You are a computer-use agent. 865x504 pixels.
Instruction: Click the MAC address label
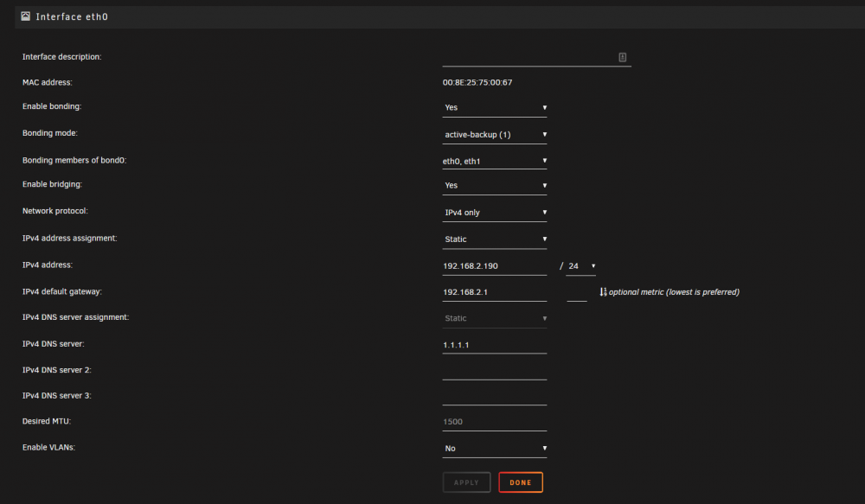tap(47, 83)
